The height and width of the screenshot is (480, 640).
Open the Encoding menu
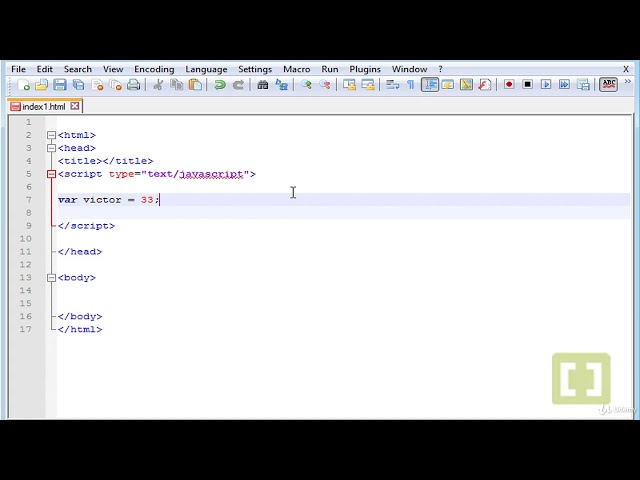click(x=154, y=69)
